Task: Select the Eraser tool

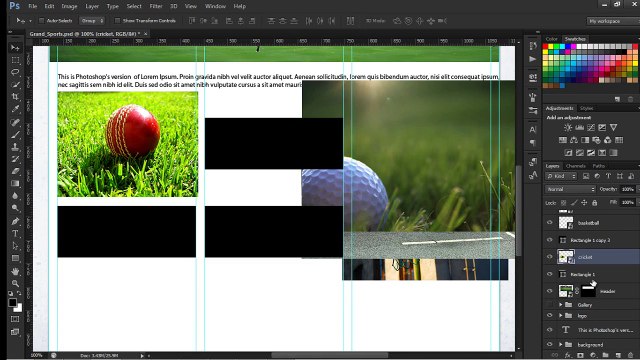Action: click(15, 171)
